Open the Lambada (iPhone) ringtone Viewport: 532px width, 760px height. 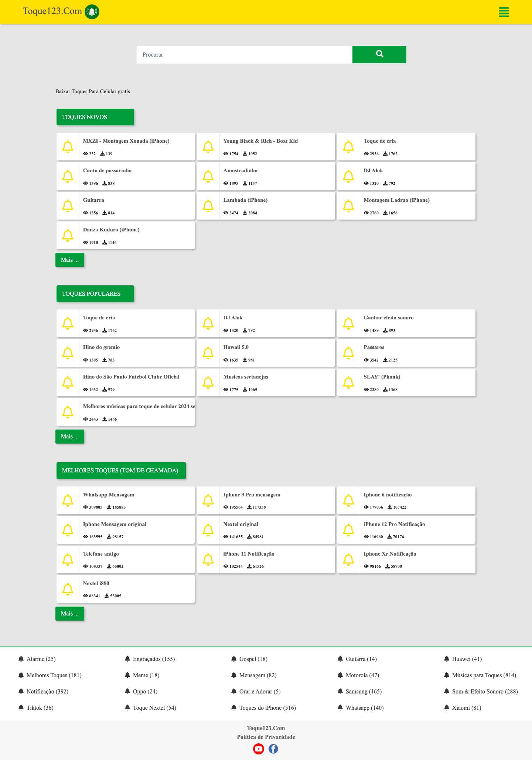(x=245, y=200)
